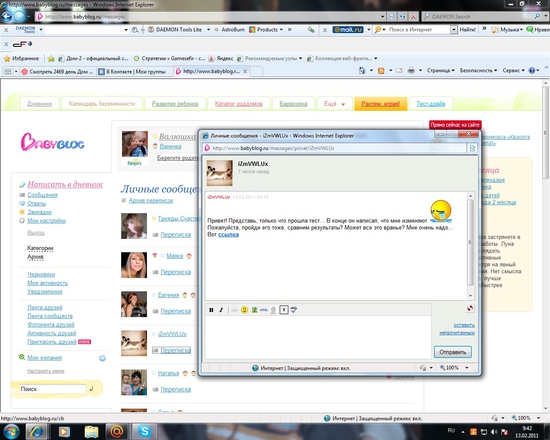Click the Home icon in IE command bar
Viewport: 550px width, 440px height.
362,71
